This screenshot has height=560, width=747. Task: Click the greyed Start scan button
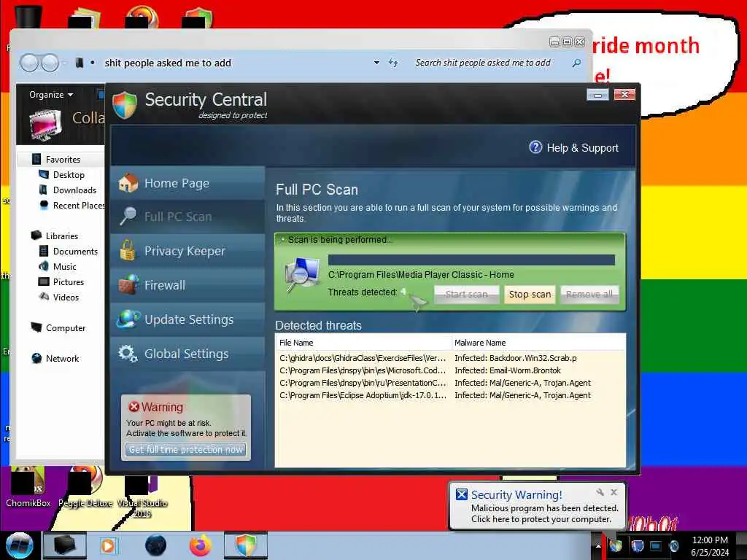tap(466, 295)
